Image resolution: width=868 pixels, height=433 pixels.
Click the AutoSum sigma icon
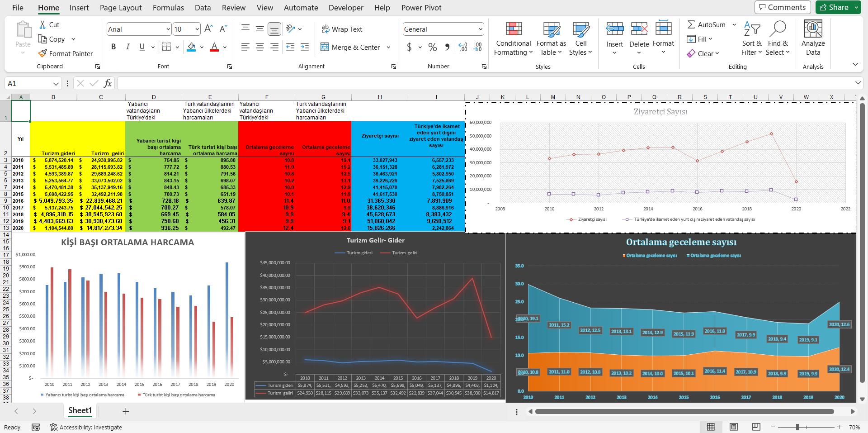point(691,25)
